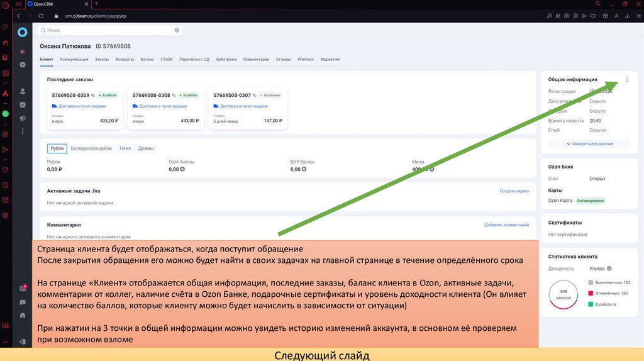
Task: Open the chat bubble icon in CRM sidebar
Action: tap(23, 303)
